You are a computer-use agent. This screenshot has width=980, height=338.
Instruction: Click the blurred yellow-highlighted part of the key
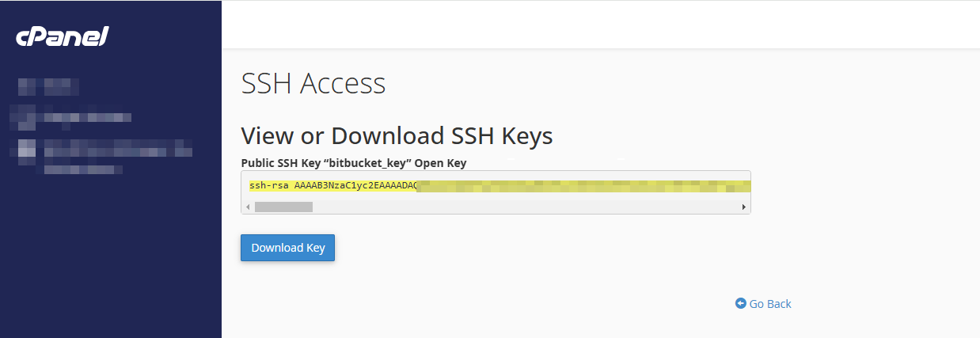pos(583,186)
